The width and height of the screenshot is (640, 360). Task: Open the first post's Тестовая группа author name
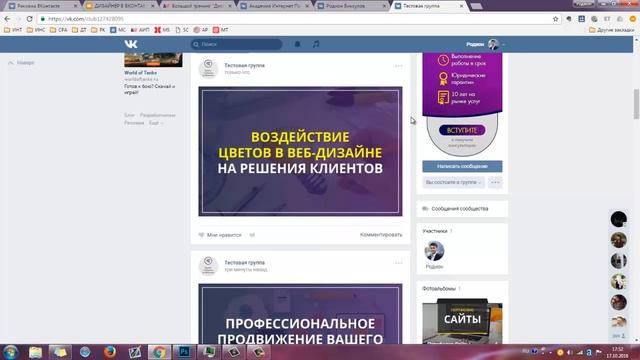[x=244, y=65]
